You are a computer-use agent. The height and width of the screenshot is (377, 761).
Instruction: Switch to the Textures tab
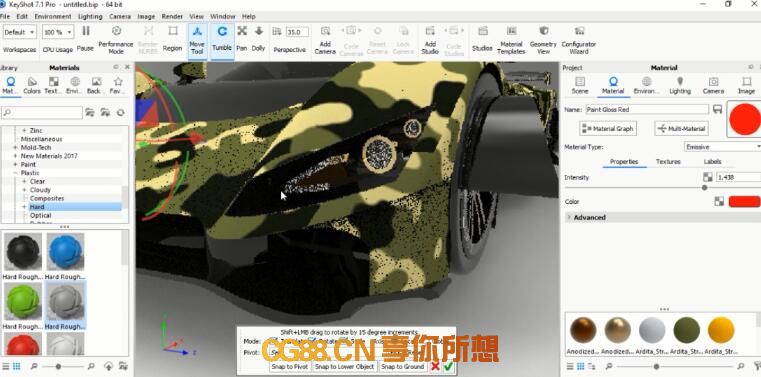click(x=668, y=162)
